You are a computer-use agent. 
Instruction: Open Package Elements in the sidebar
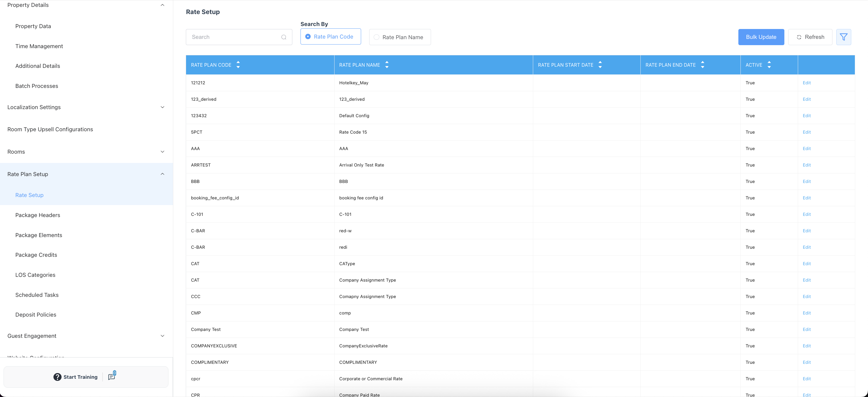coord(39,235)
